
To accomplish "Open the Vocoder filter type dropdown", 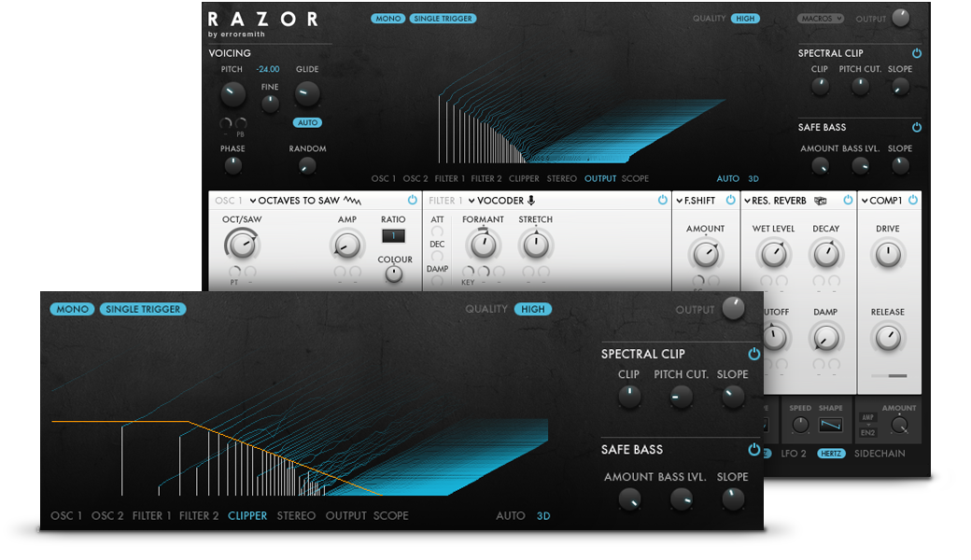I will (x=496, y=201).
